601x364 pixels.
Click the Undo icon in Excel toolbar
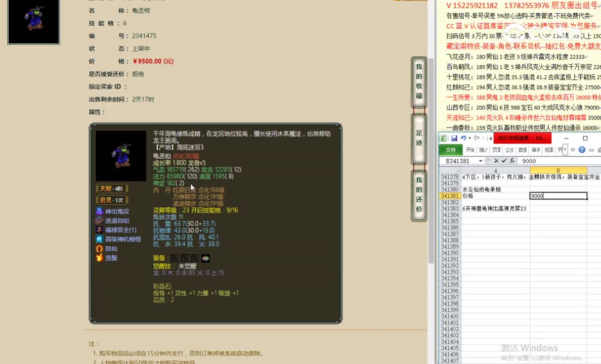pos(464,138)
